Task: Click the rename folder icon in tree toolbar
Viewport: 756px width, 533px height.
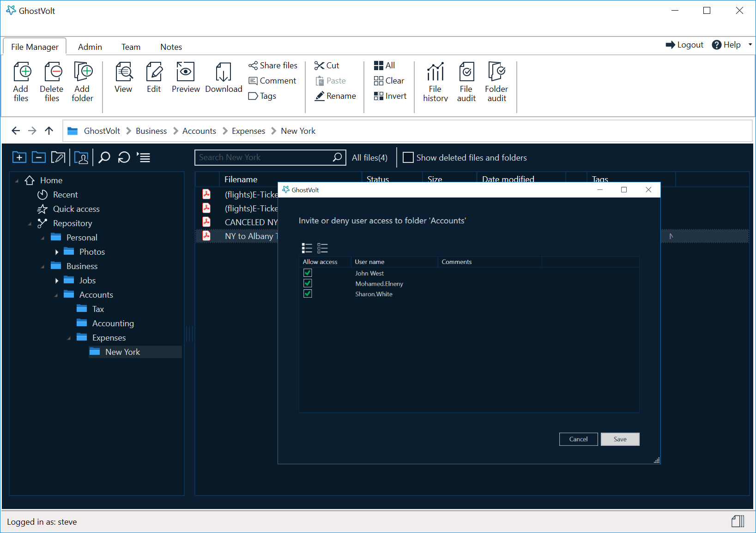Action: [x=58, y=157]
